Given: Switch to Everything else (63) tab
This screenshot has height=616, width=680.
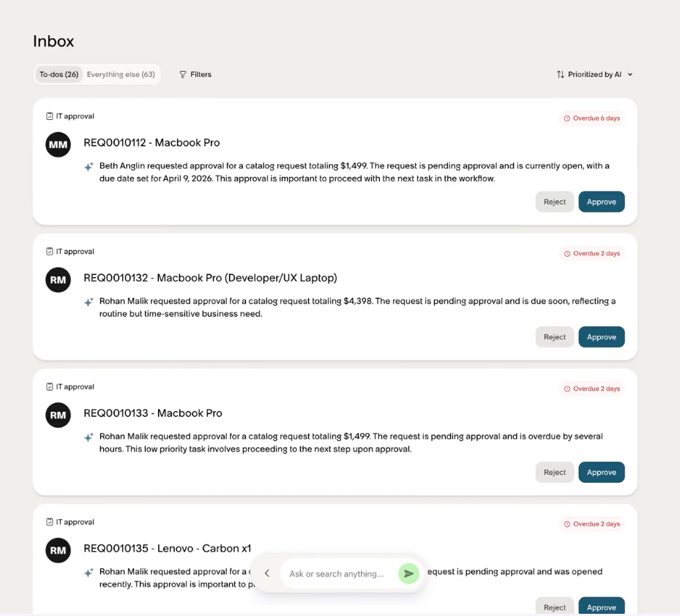Looking at the screenshot, I should tap(121, 75).
